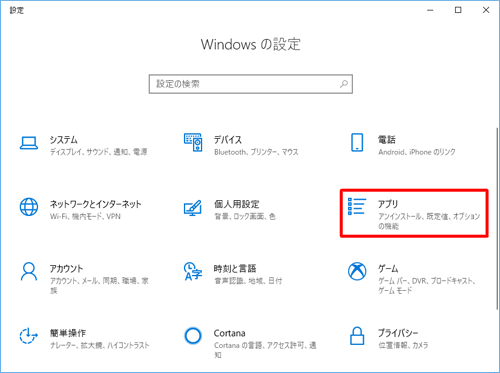This screenshot has height=373, width=500.
Task: Minimize the 設定 window
Action: [x=430, y=10]
